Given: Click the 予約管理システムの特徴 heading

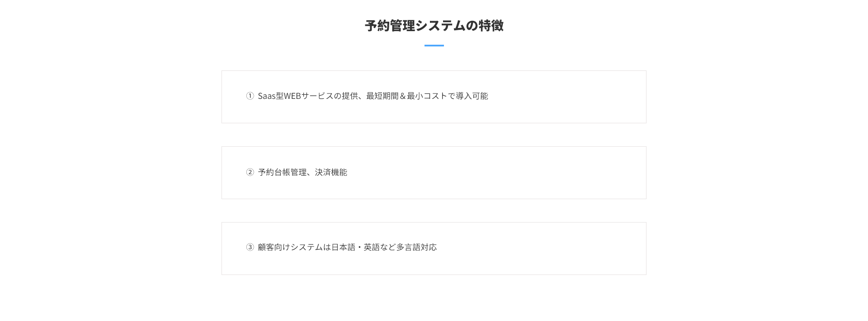Looking at the screenshot, I should [x=434, y=26].
